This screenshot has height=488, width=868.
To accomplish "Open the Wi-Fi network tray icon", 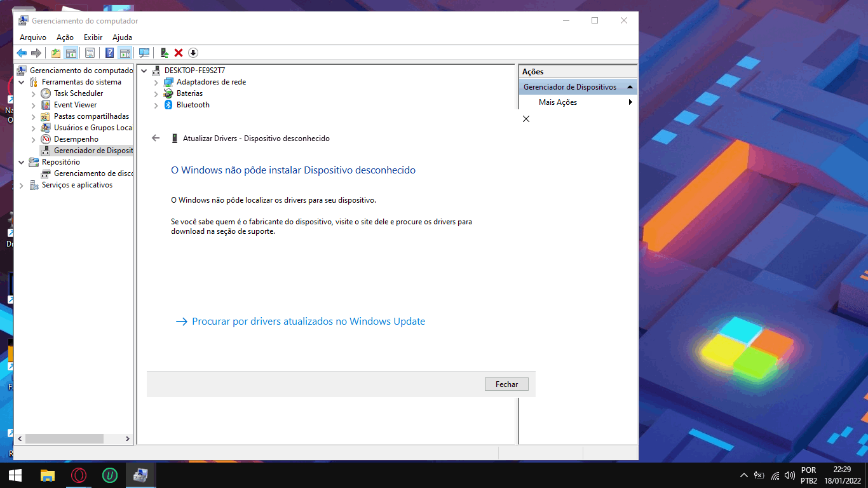I will point(775,475).
